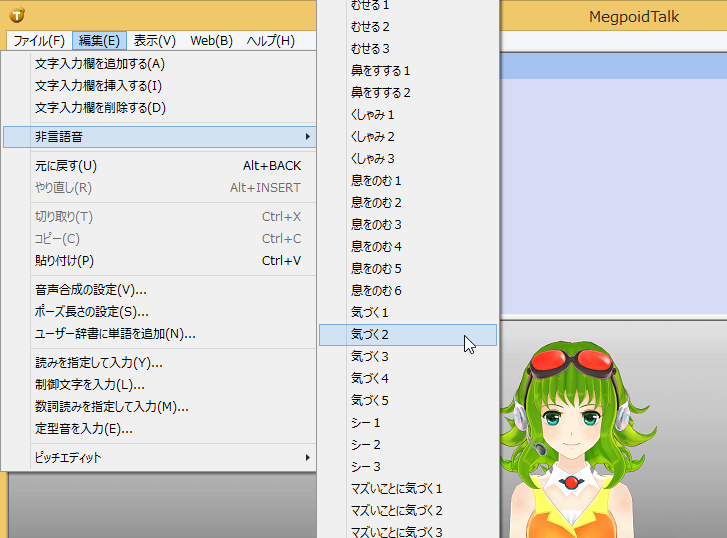727x538 pixels.
Task: Insert 息をのむ 5 sound
Action: coord(408,269)
